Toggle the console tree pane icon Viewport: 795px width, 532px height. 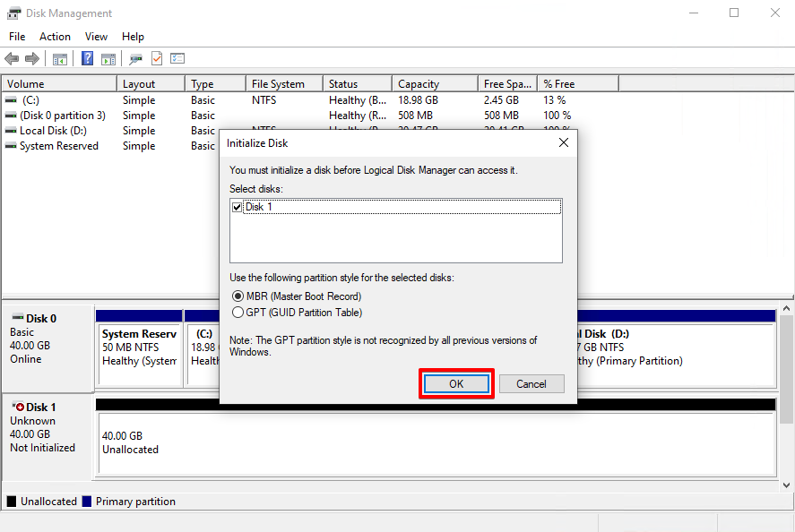point(59,58)
